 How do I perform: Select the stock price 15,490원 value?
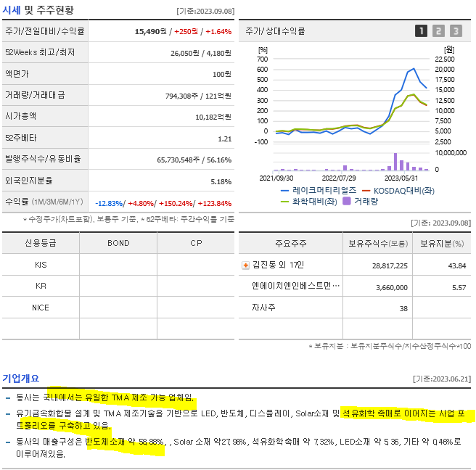(151, 32)
